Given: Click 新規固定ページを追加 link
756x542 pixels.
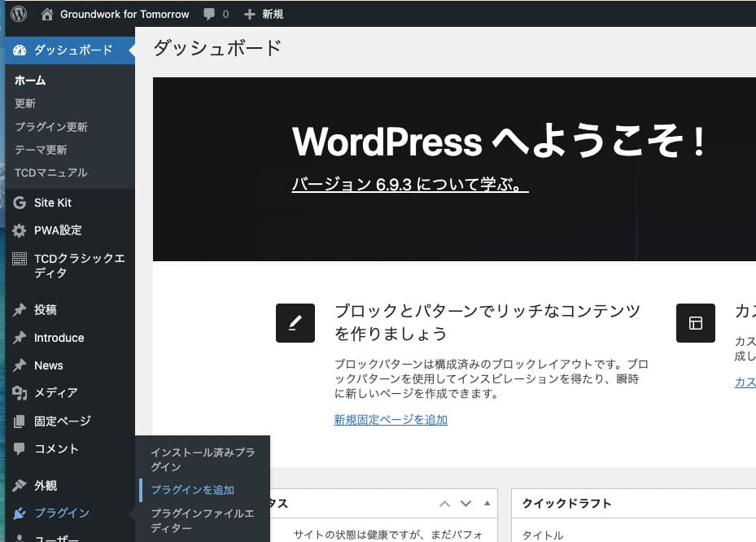Looking at the screenshot, I should [391, 420].
